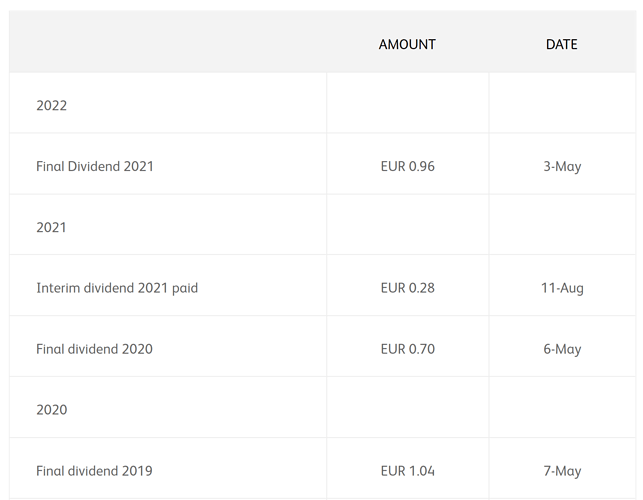Click the Final Dividend 2021 label

point(95,166)
